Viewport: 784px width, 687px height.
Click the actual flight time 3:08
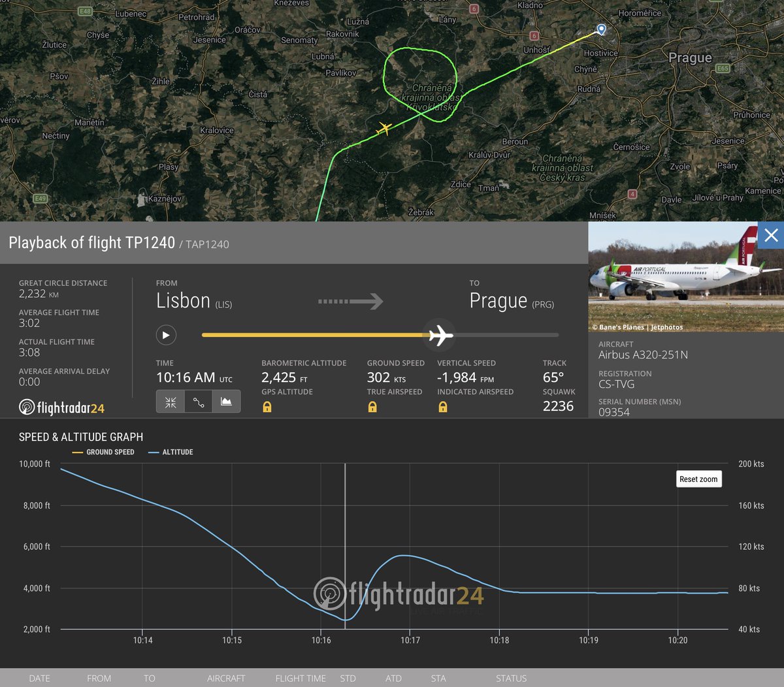point(29,352)
